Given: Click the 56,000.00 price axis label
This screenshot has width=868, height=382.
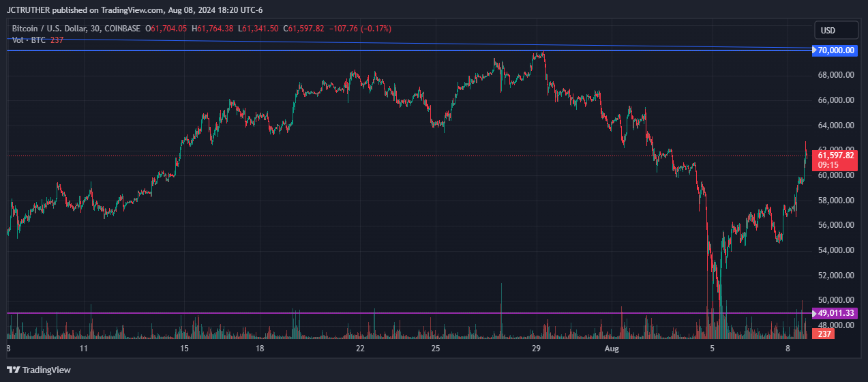Looking at the screenshot, I should 836,225.
